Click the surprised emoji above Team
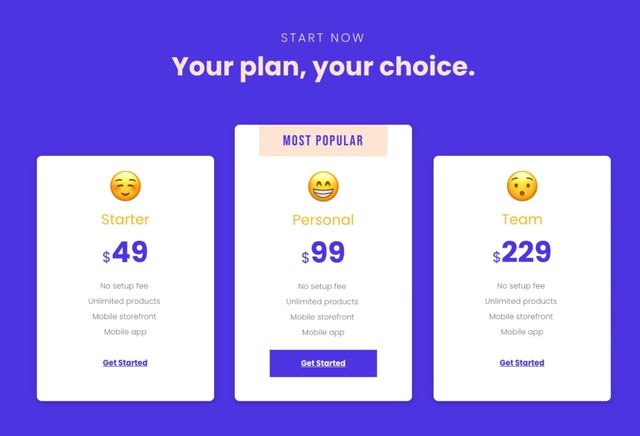 click(522, 186)
